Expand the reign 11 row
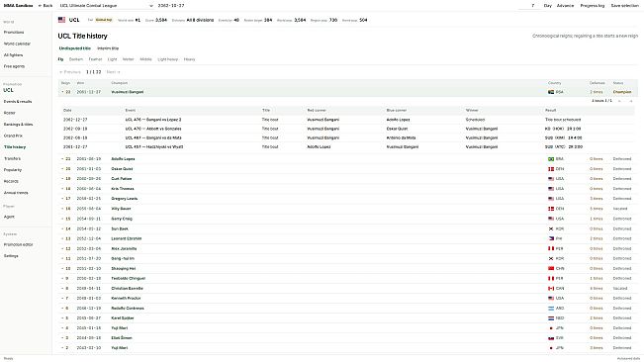This screenshot has width=644, height=362. (348, 258)
